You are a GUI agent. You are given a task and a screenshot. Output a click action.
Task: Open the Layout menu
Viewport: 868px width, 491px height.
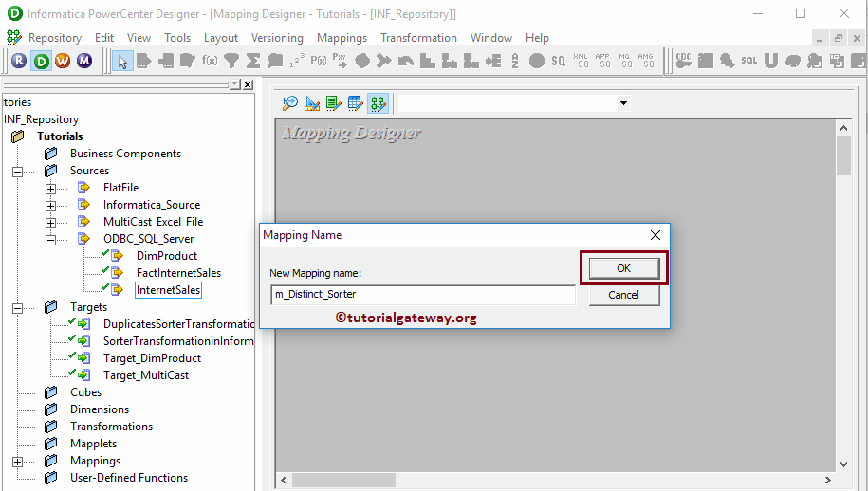(221, 38)
